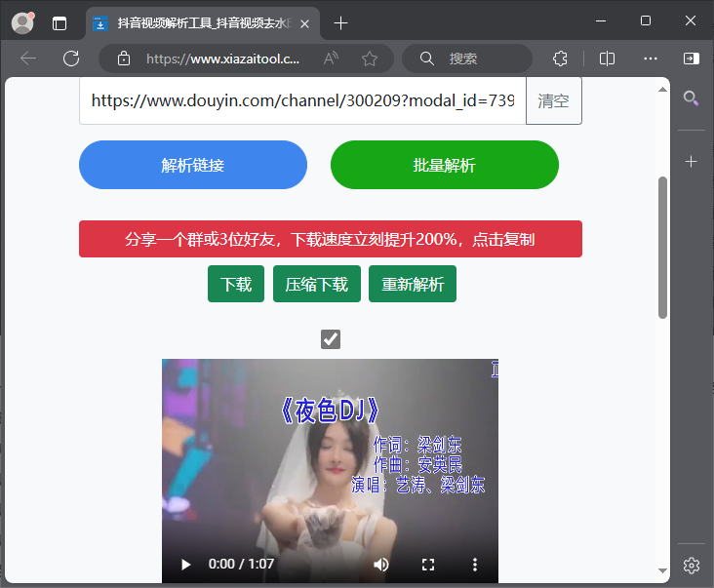Add this page to favorites
Screen dimensions: 714x588
coord(370,59)
